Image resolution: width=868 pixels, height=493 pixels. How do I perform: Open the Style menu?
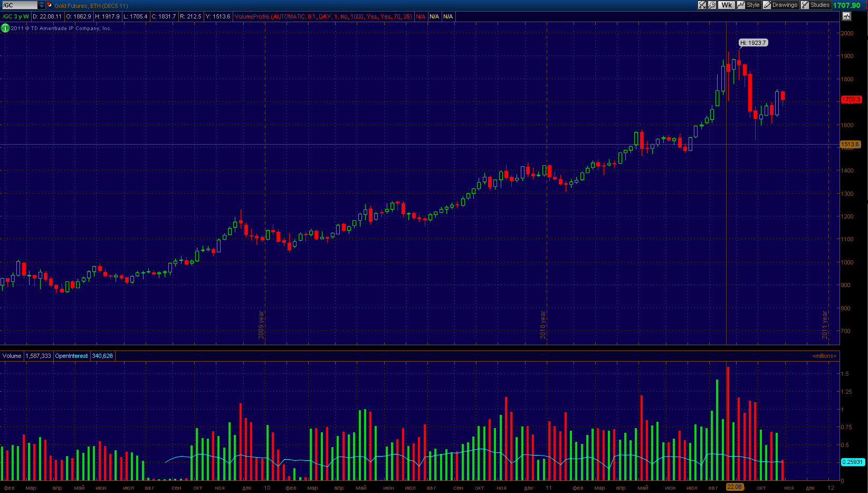pyautogui.click(x=752, y=5)
